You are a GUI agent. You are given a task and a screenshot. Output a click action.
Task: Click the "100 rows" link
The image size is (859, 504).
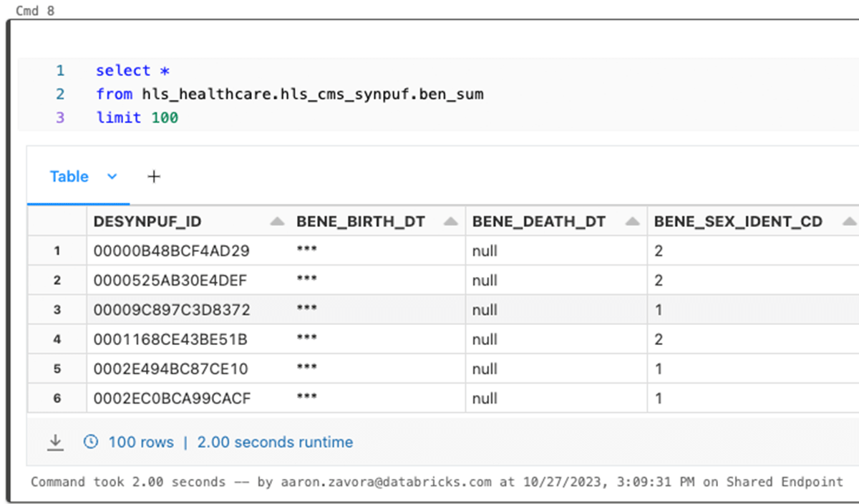[x=141, y=442]
